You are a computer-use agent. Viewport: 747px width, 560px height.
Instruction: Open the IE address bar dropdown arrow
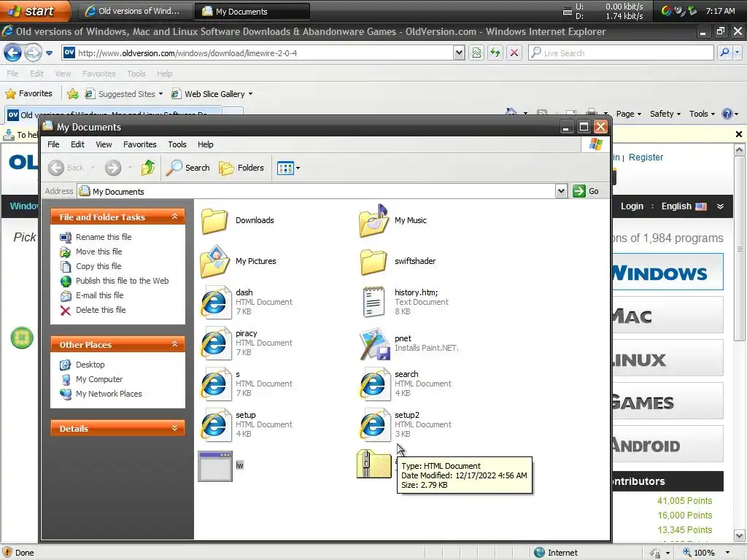[459, 52]
